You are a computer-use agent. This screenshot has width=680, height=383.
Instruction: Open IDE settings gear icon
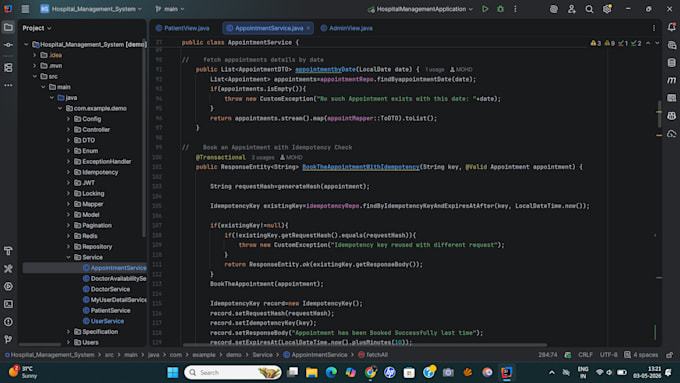click(607, 9)
